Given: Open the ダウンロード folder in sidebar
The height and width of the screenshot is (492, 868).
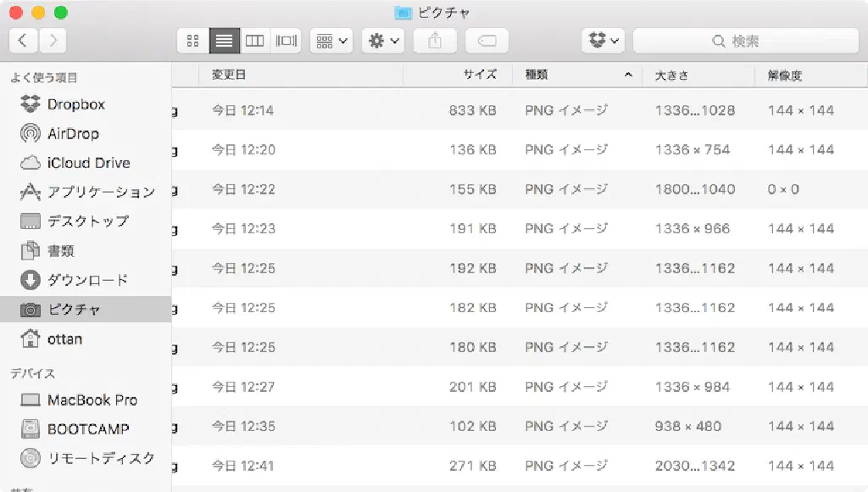Looking at the screenshot, I should (x=87, y=280).
